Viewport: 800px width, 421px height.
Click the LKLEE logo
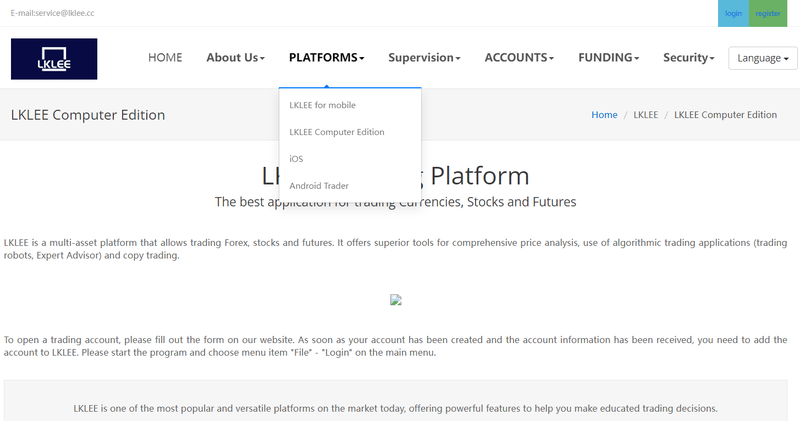point(54,59)
